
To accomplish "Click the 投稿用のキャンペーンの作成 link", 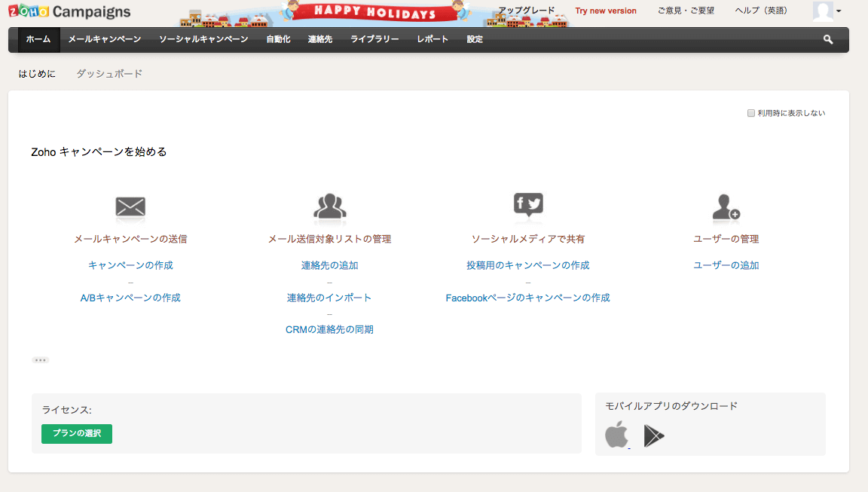I will pyautogui.click(x=527, y=265).
